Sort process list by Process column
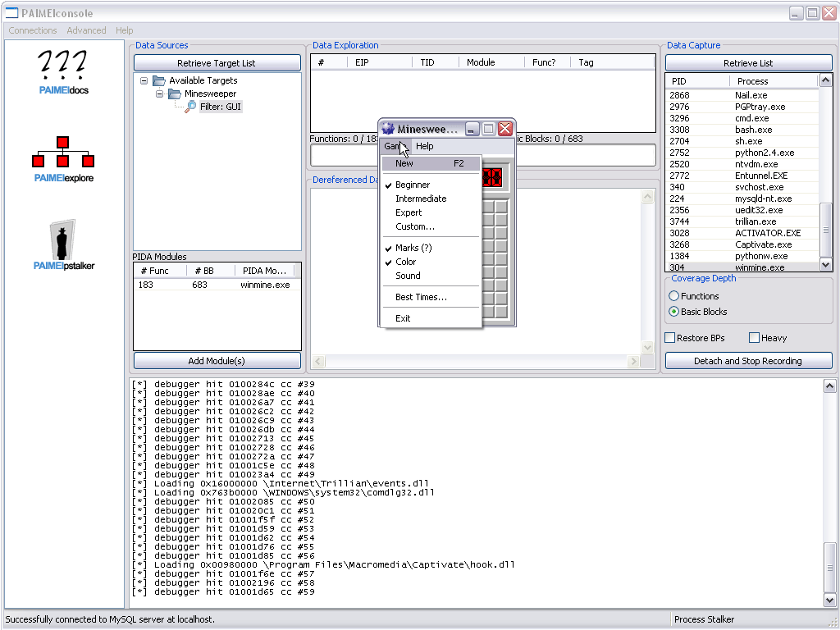The width and height of the screenshot is (840, 630). point(774,81)
